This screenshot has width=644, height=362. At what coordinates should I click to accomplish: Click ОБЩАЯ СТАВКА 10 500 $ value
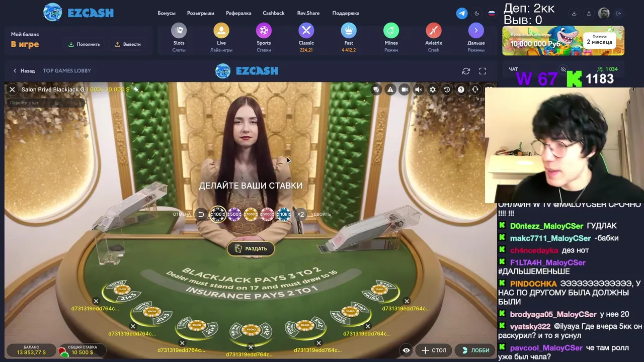tap(83, 352)
